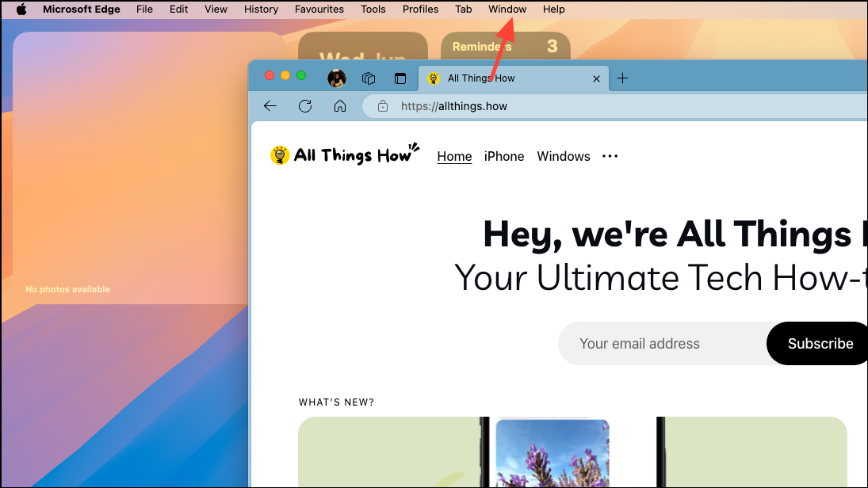868x488 pixels.
Task: Open the Window menu
Action: [507, 9]
